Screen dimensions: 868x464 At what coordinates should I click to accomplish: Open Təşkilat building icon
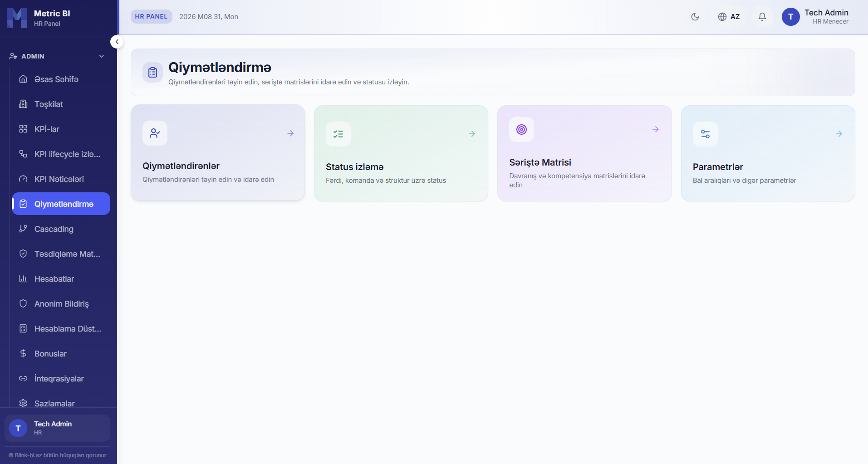click(23, 104)
